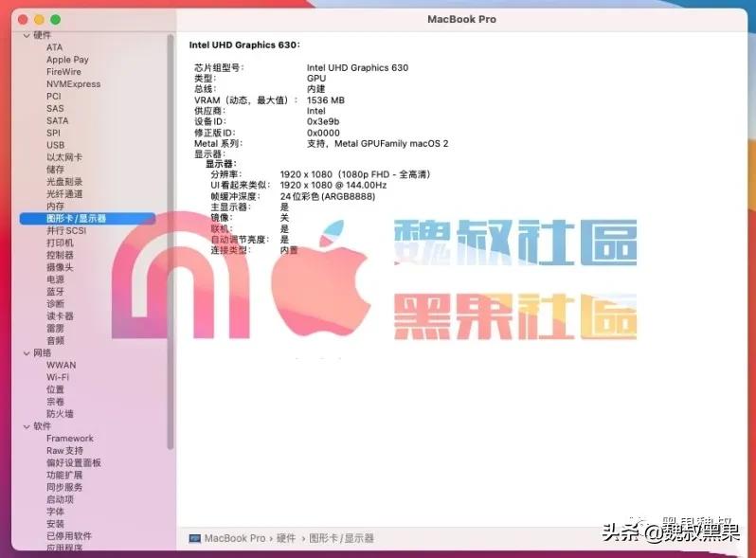Select PCI in the hardware list
Viewport: 756px width, 558px height.
(53, 97)
